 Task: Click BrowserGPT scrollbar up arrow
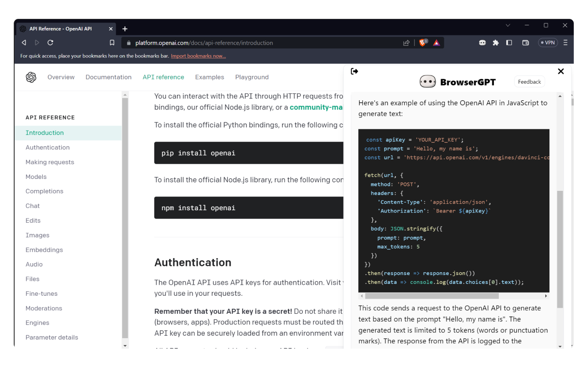pyautogui.click(x=560, y=96)
